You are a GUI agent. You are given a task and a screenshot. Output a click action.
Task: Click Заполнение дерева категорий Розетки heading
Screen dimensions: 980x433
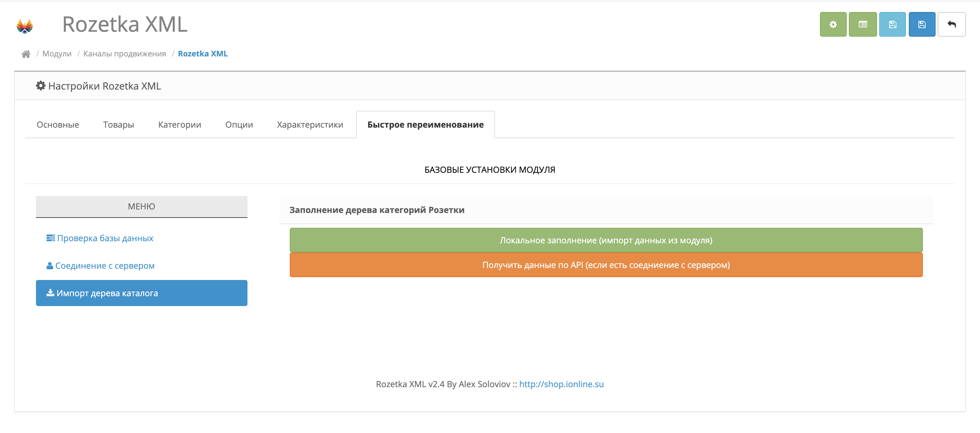click(x=376, y=210)
